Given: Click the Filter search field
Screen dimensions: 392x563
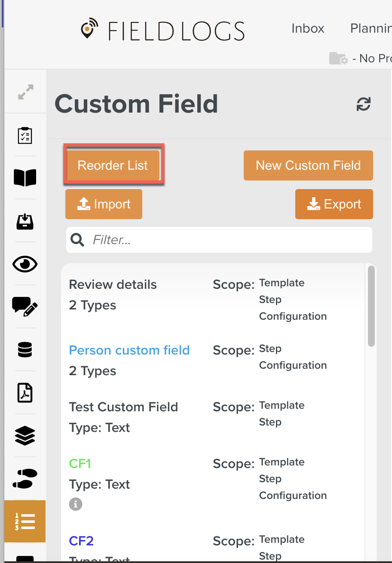Looking at the screenshot, I should pyautogui.click(x=228, y=240).
